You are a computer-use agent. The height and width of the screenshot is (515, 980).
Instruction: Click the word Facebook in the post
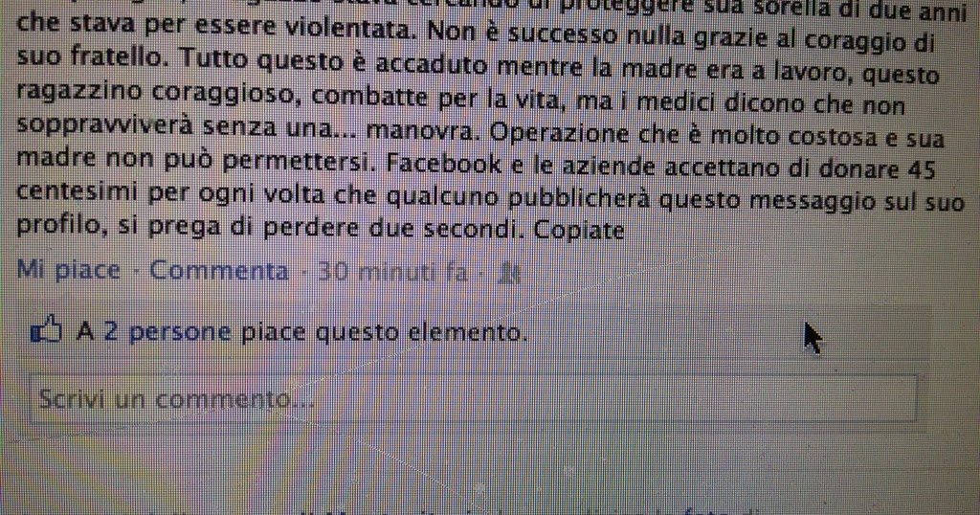pyautogui.click(x=444, y=164)
